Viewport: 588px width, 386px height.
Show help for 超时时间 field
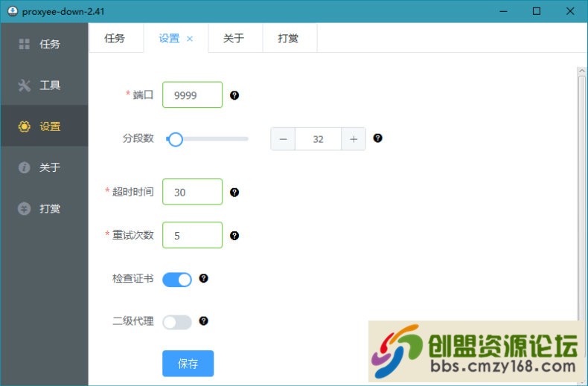point(234,192)
